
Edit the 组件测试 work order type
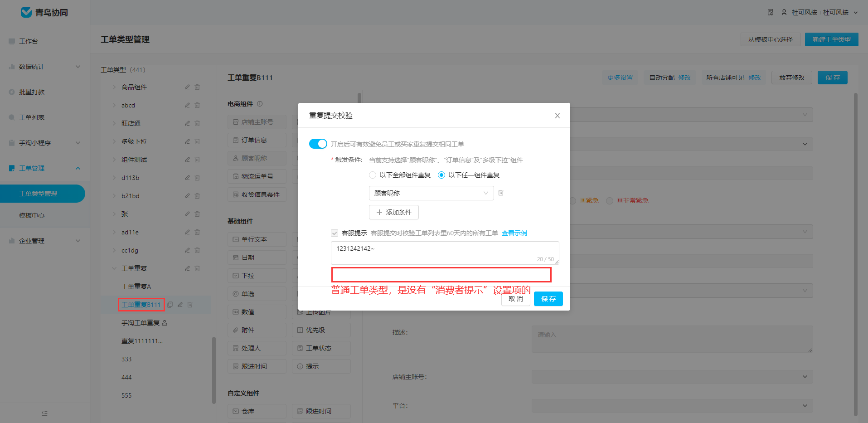click(187, 160)
